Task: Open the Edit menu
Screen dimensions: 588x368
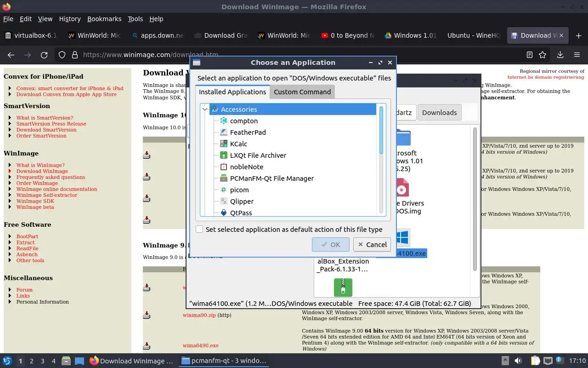Action: coord(26,19)
